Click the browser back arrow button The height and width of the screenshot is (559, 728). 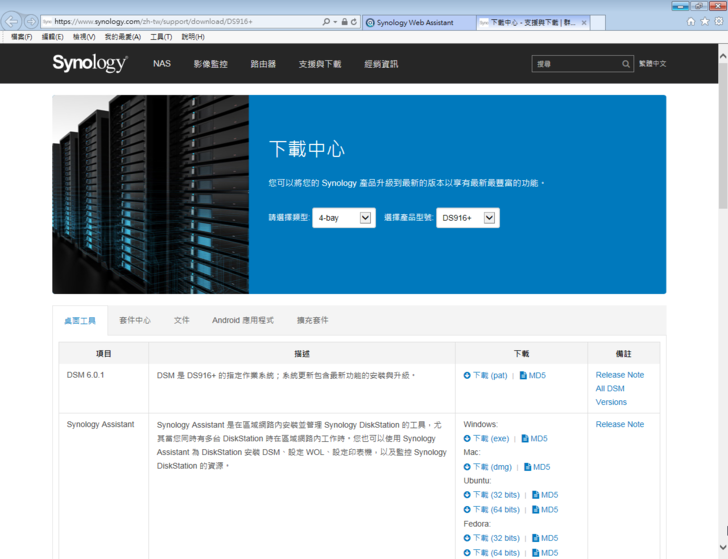coord(12,21)
